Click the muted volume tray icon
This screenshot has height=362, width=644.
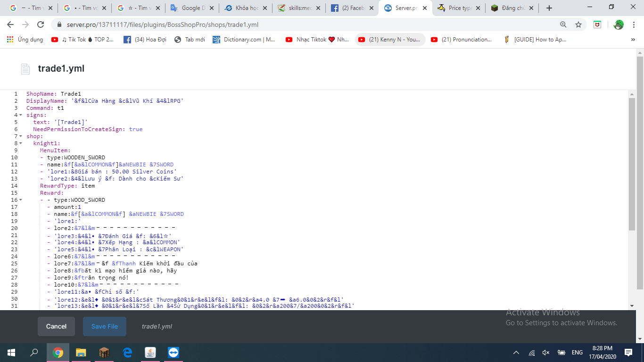tap(546, 353)
